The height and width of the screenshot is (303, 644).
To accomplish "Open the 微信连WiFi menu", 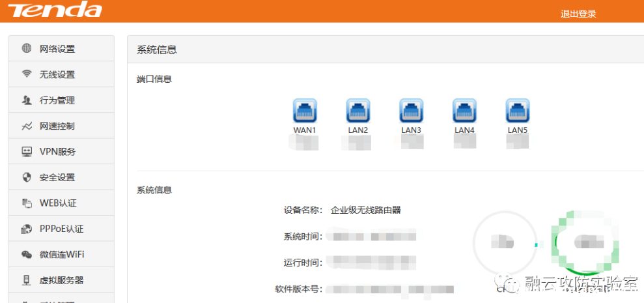I will click(x=61, y=255).
